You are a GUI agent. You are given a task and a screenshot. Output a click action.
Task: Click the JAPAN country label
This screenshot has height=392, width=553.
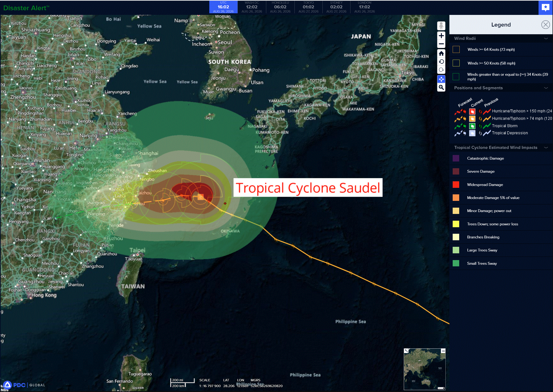tap(361, 36)
